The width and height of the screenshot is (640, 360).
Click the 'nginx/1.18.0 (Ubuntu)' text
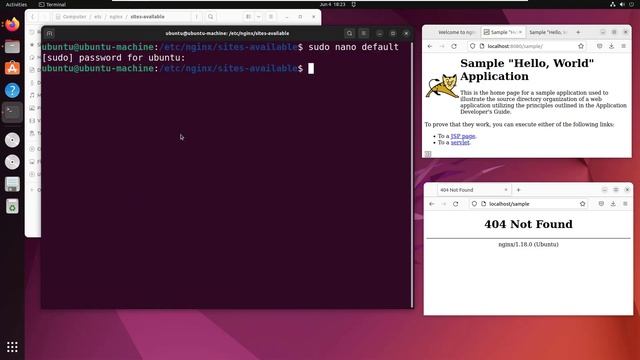pos(528,244)
